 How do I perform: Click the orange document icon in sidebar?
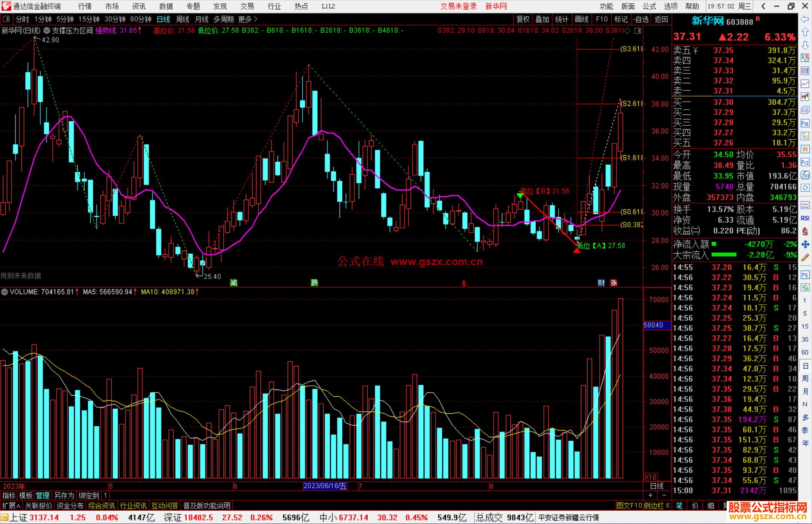click(x=805, y=149)
